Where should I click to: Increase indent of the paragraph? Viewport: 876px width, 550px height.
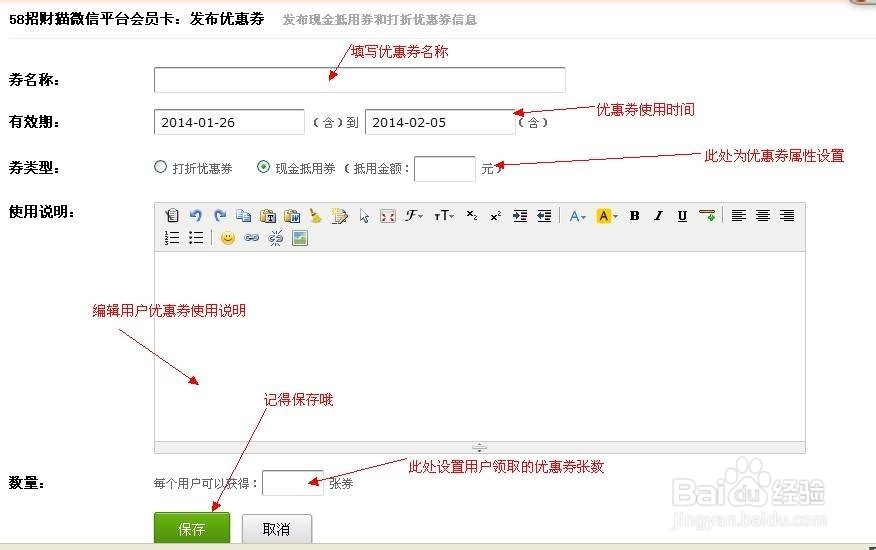tap(520, 215)
